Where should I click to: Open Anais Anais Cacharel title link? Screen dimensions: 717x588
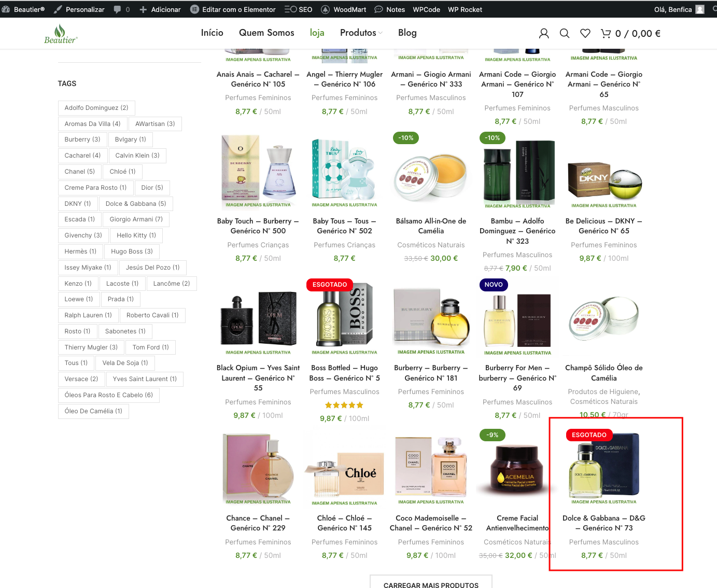tap(258, 79)
